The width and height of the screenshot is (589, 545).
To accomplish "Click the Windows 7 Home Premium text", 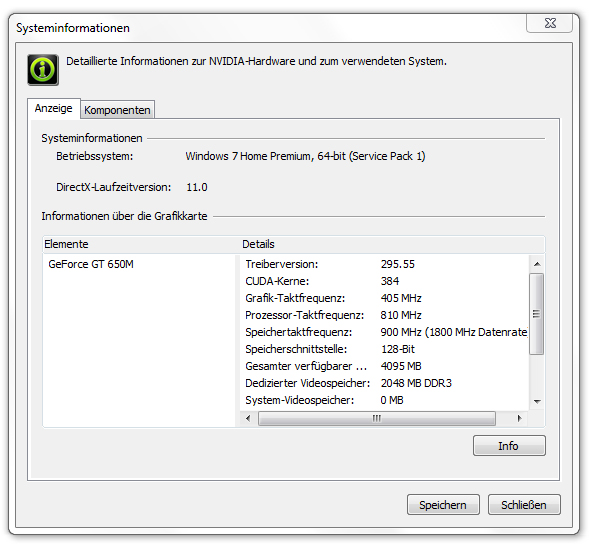I will [x=305, y=156].
